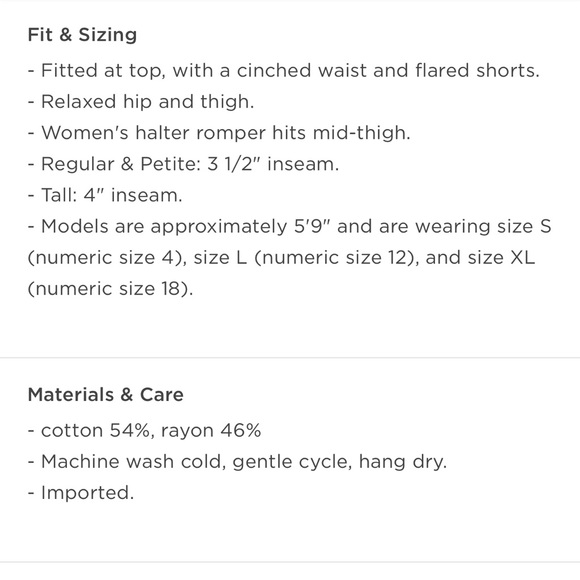This screenshot has height=580, width=580.
Task: Click the Imported line
Action: 81,493
